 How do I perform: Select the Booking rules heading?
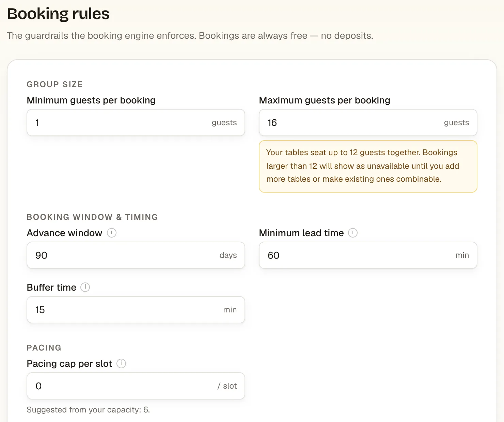tap(58, 14)
